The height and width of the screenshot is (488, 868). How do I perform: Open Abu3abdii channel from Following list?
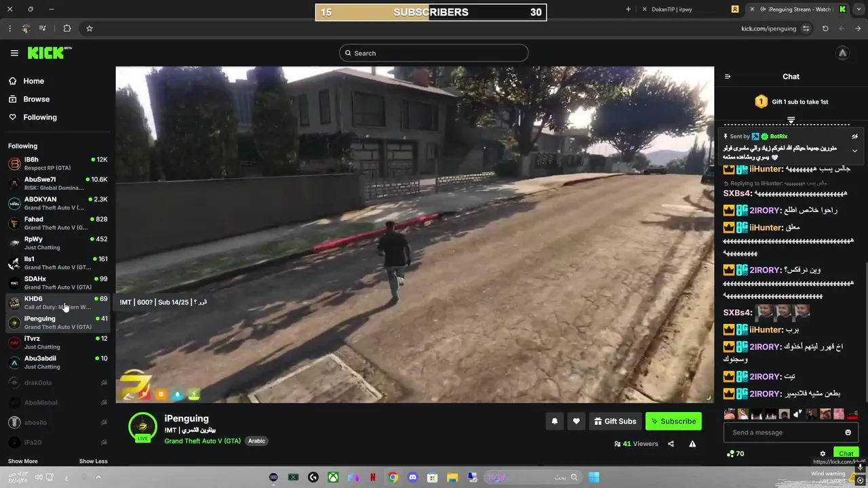coord(58,362)
